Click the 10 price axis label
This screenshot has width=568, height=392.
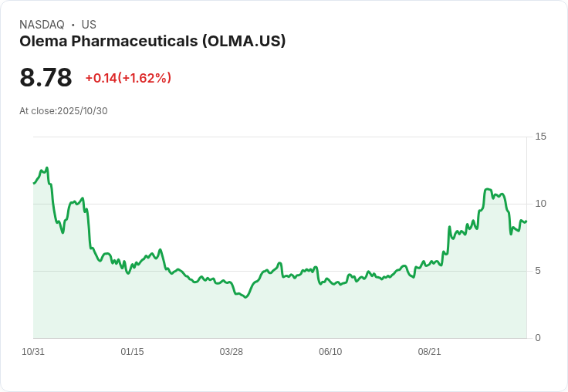coord(540,204)
